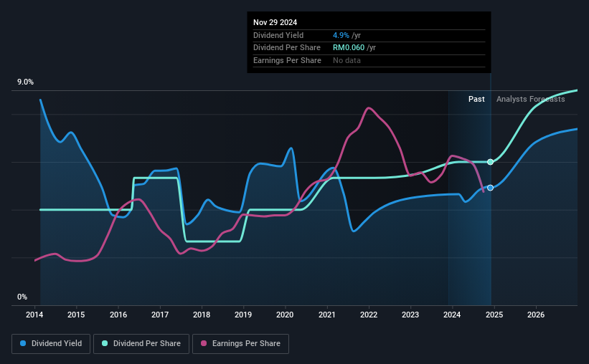Click the Past section label
This screenshot has height=364, width=589.
[476, 99]
